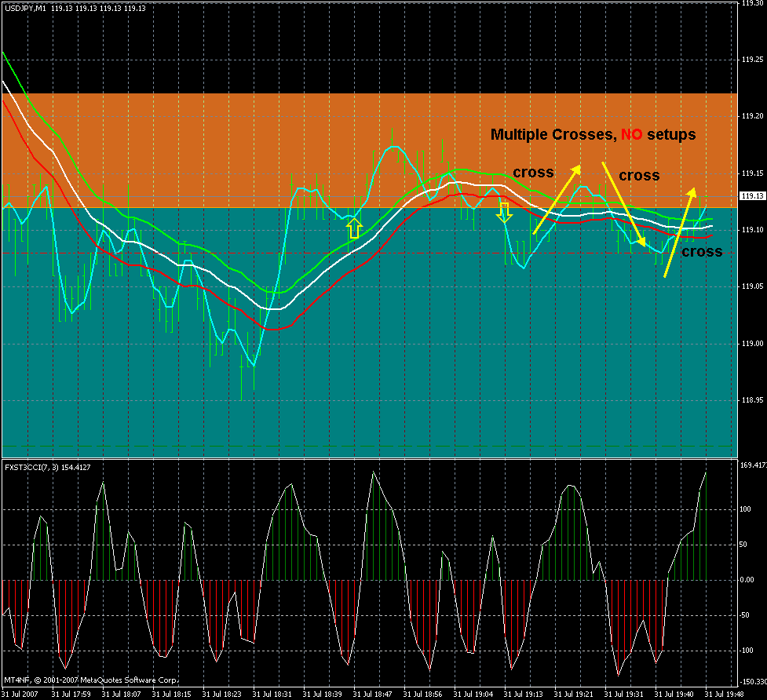767x700 pixels.
Task: Click the '31 Jul 19:13' time label
Action: click(524, 695)
